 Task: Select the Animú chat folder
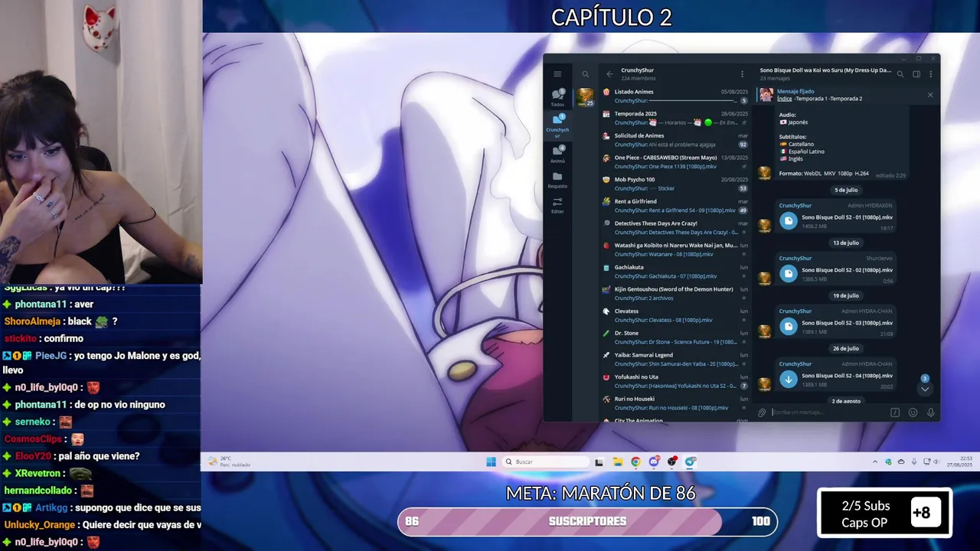[557, 155]
